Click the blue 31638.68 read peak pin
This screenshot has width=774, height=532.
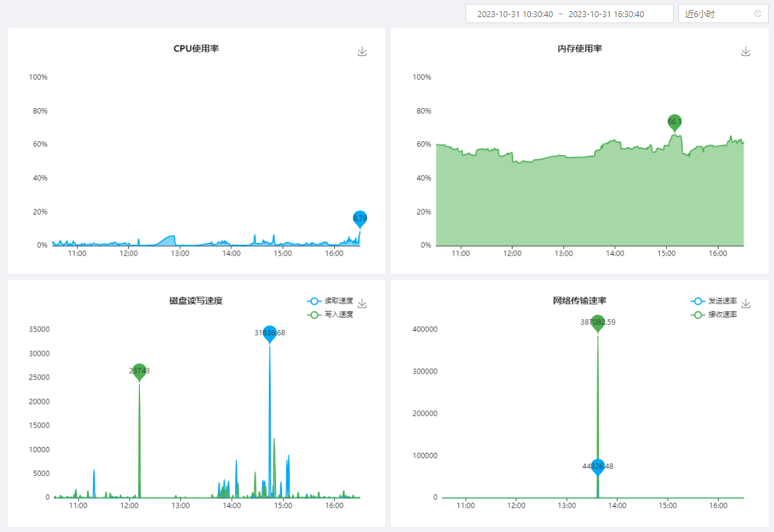click(x=269, y=333)
